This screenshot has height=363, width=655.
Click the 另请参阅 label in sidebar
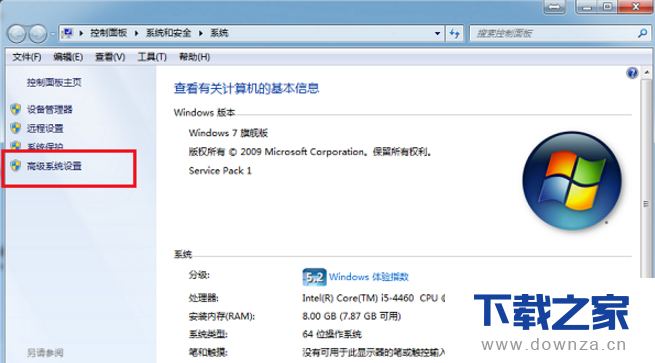45,353
